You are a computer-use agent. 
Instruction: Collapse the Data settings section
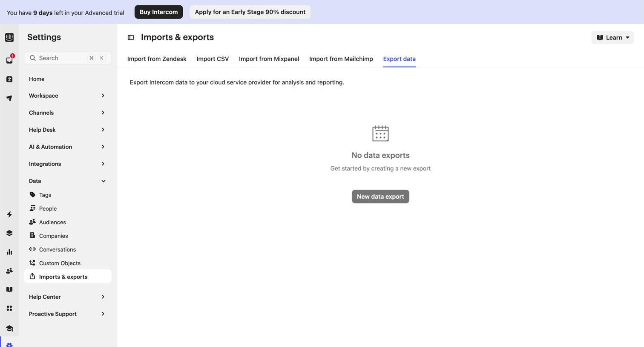point(67,181)
